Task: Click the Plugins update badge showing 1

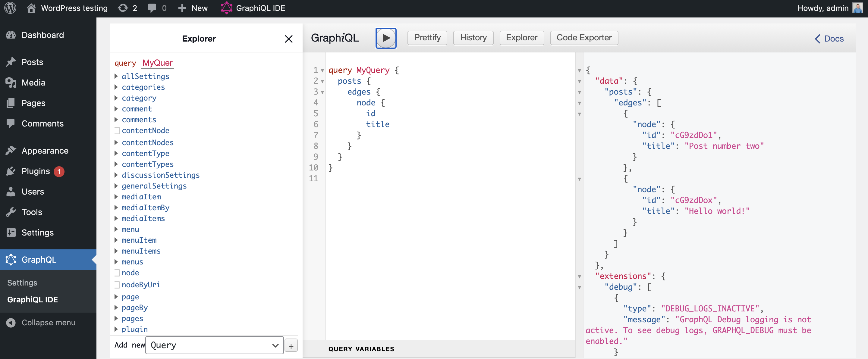Action: click(59, 171)
